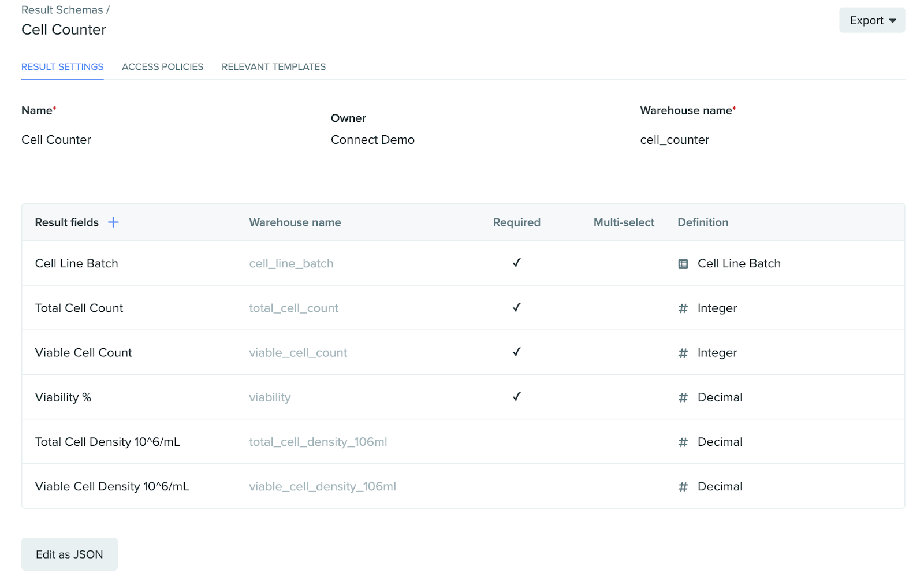924x577 pixels.
Task: Click the Warehouse name value cell_counter
Action: coord(675,140)
